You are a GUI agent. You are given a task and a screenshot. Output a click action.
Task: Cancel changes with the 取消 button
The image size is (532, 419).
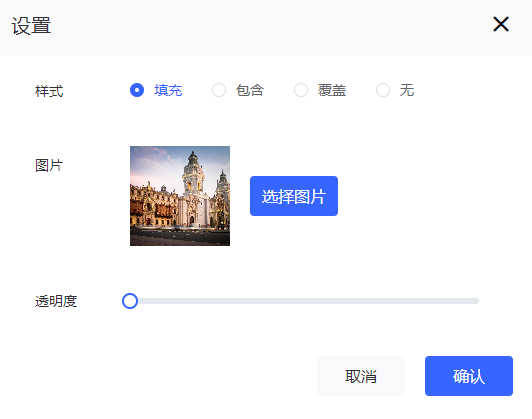click(x=361, y=376)
